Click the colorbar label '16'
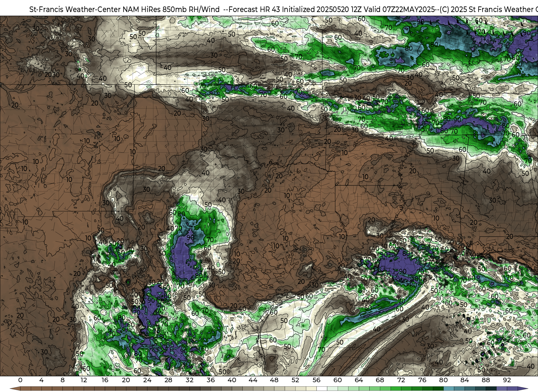The image size is (538, 392). coord(105,380)
